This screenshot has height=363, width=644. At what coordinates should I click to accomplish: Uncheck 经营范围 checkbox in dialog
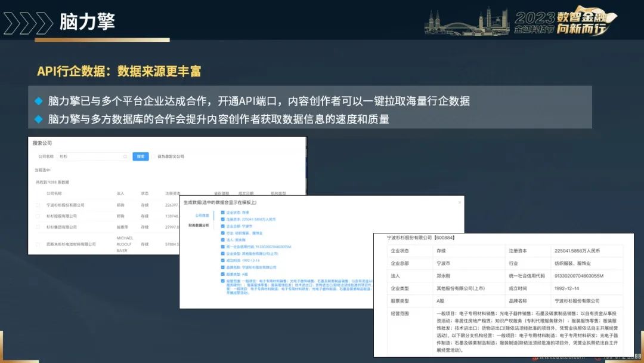click(x=222, y=281)
